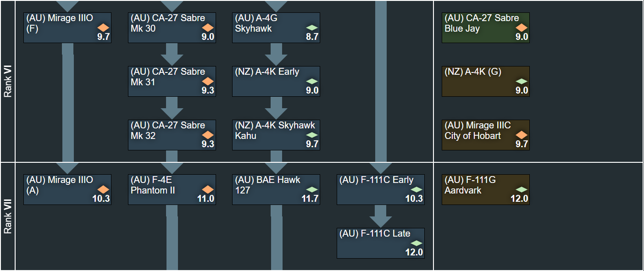This screenshot has width=644, height=271.
Task: Click the 9.3 rating on Sabre Mk 31
Action: tap(208, 90)
